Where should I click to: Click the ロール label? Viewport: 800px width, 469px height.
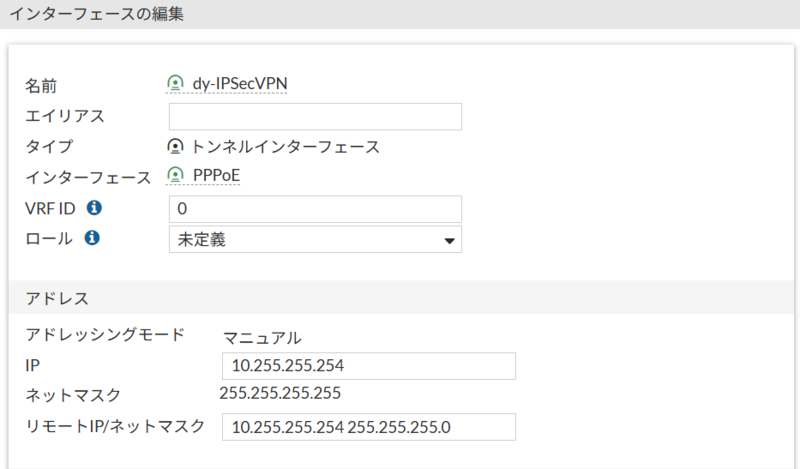point(49,238)
